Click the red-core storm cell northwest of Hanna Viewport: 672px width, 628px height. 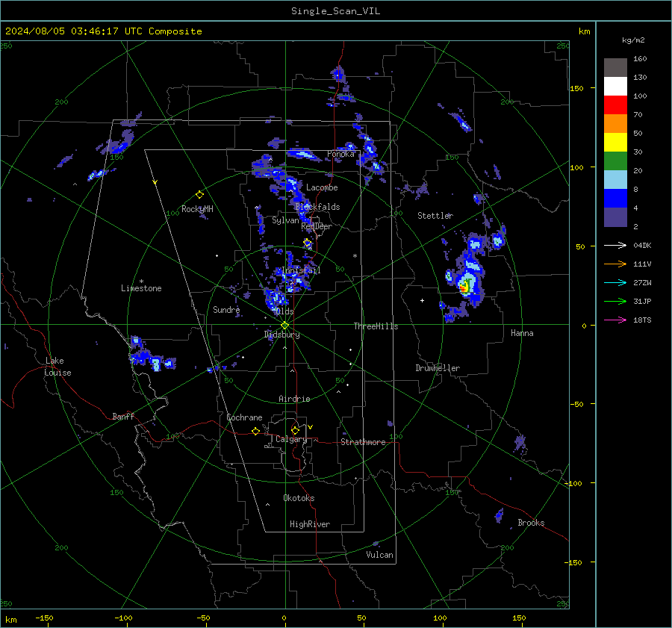[x=464, y=287]
